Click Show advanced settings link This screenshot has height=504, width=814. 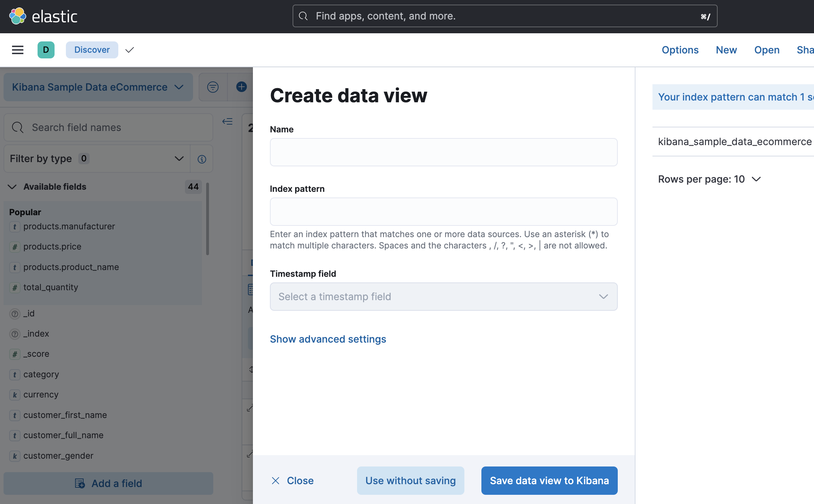[328, 339]
